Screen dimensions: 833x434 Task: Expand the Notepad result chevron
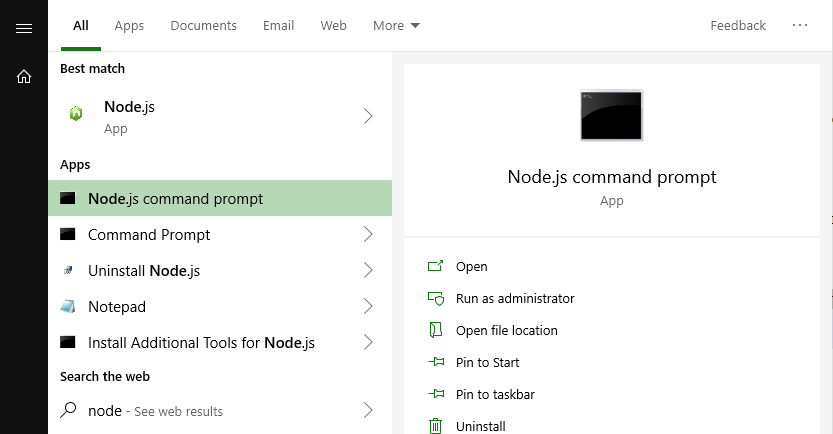click(x=368, y=307)
